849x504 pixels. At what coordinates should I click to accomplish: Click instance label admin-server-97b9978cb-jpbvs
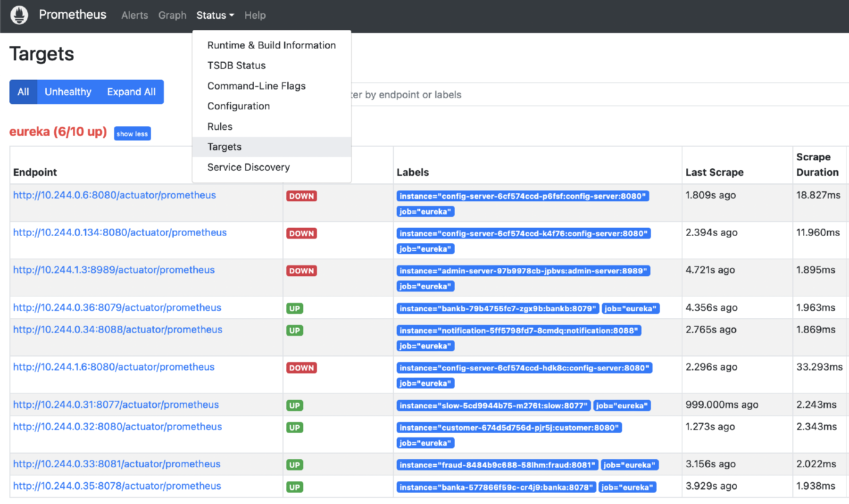coord(524,271)
